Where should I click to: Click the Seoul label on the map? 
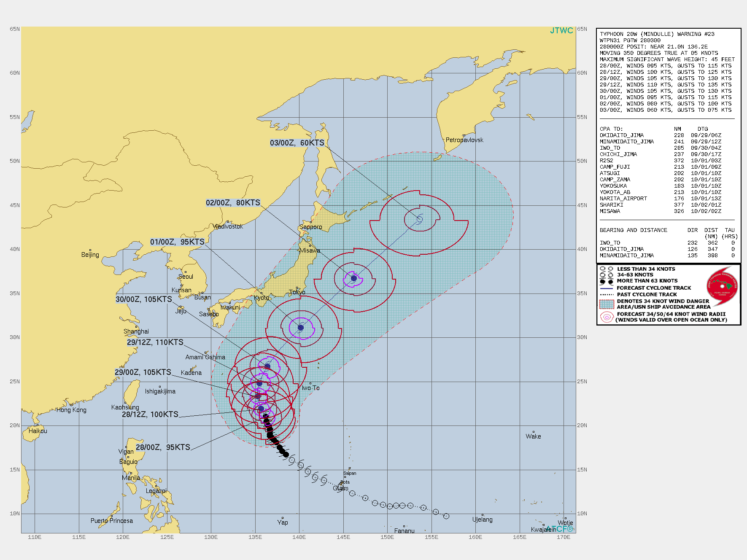(186, 277)
